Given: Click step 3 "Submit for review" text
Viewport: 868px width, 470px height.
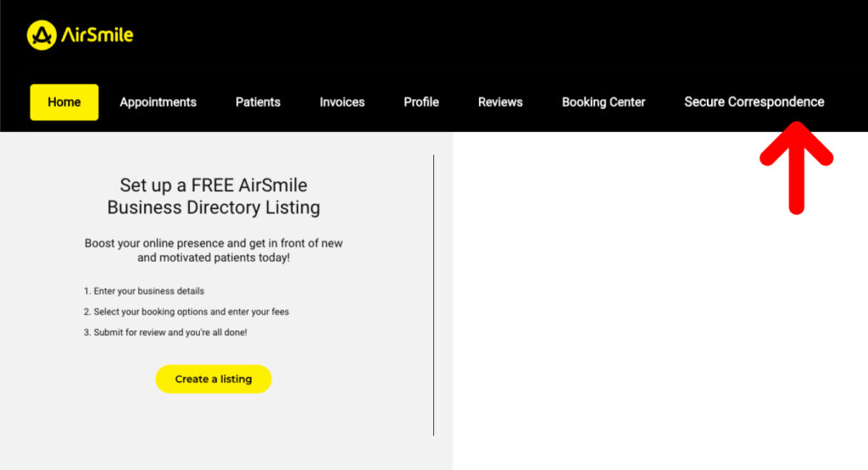Looking at the screenshot, I should pyautogui.click(x=165, y=333).
